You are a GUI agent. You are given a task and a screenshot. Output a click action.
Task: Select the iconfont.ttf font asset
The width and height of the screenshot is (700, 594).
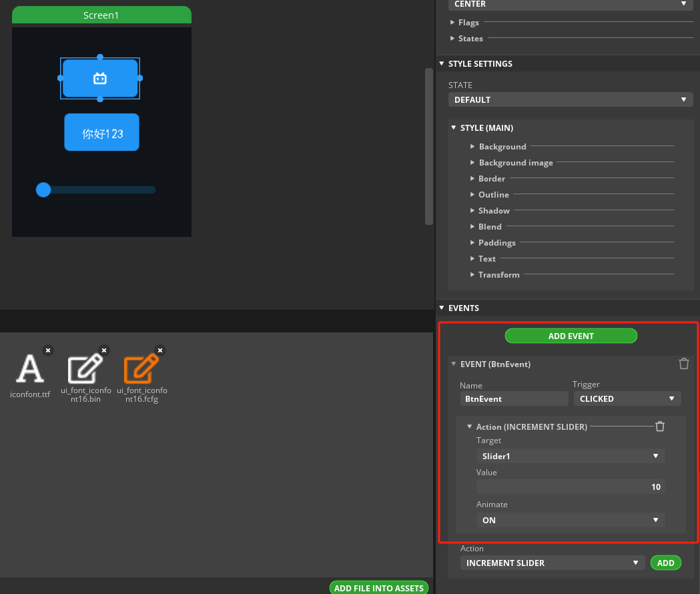(29, 369)
